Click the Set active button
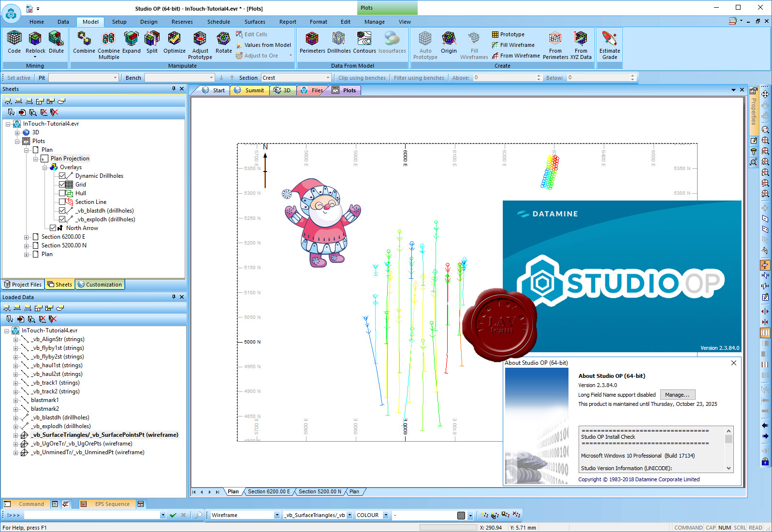772x532 pixels. (18, 78)
